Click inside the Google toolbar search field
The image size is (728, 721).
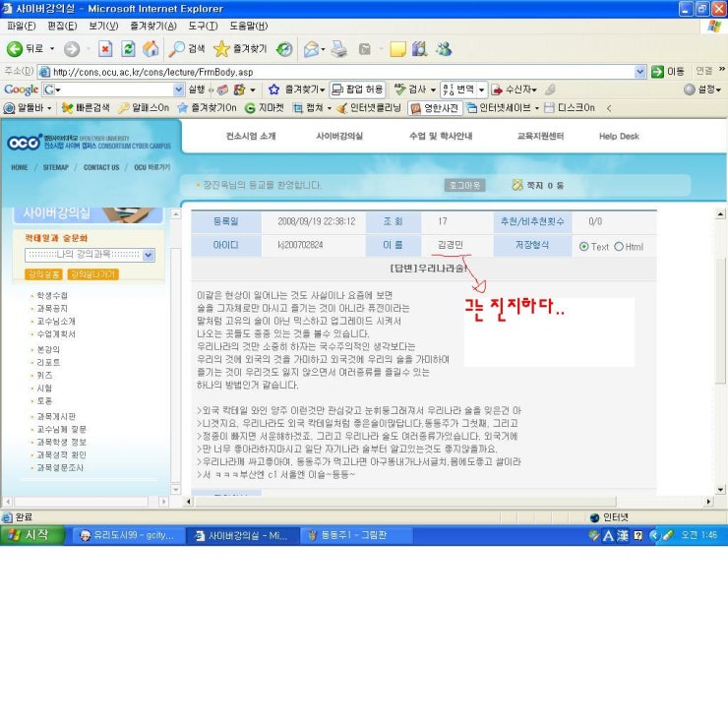point(118,90)
